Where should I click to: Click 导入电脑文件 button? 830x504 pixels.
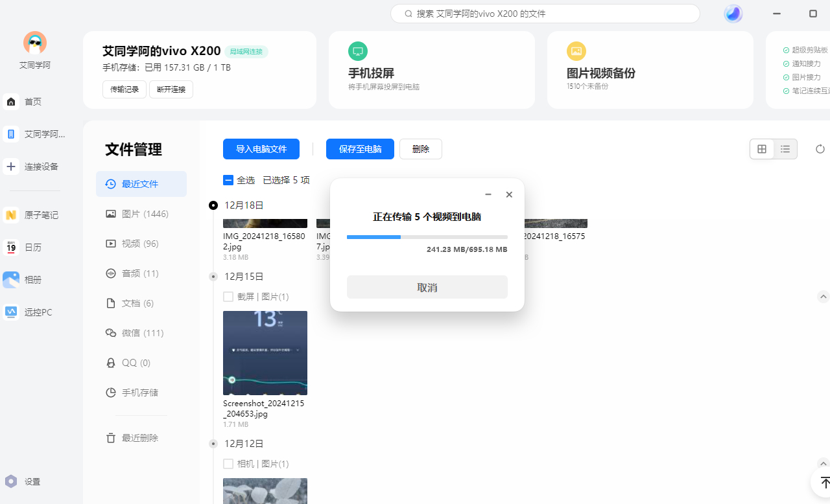(261, 149)
